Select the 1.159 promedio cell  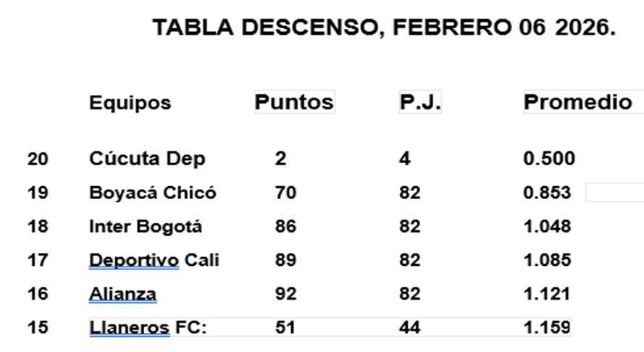[x=547, y=327]
